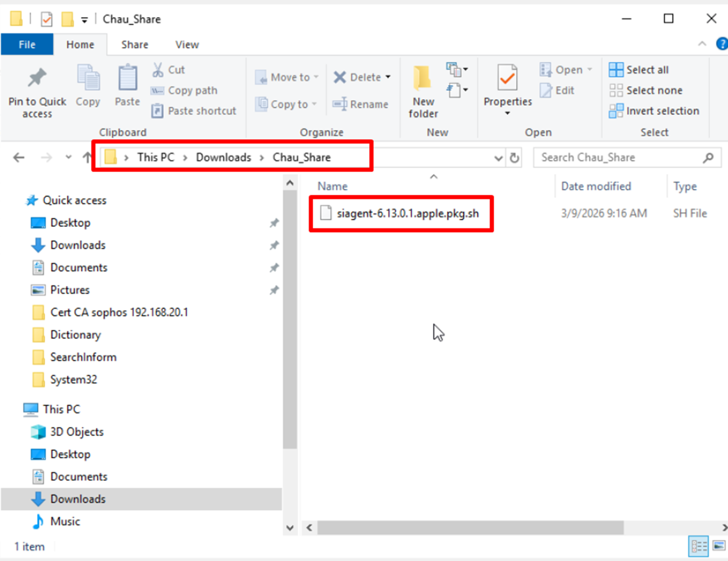Click the Paste clipboard icon

[x=127, y=78]
